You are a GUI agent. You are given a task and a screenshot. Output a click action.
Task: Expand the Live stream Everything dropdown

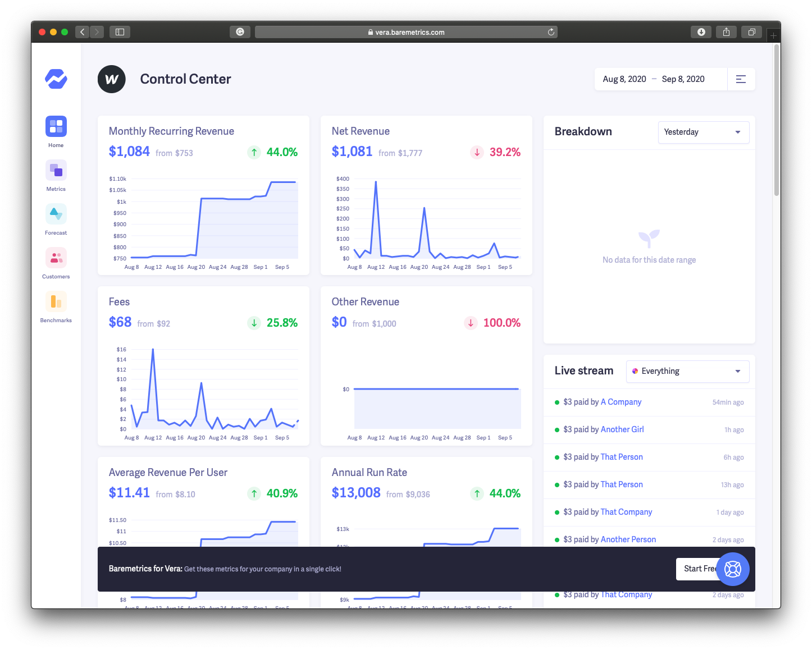(687, 372)
